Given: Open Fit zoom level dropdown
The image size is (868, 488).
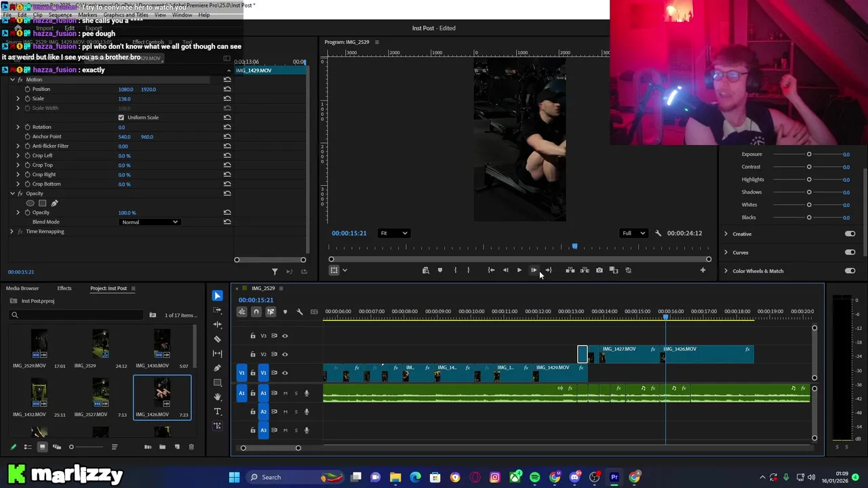Looking at the screenshot, I should [x=393, y=233].
